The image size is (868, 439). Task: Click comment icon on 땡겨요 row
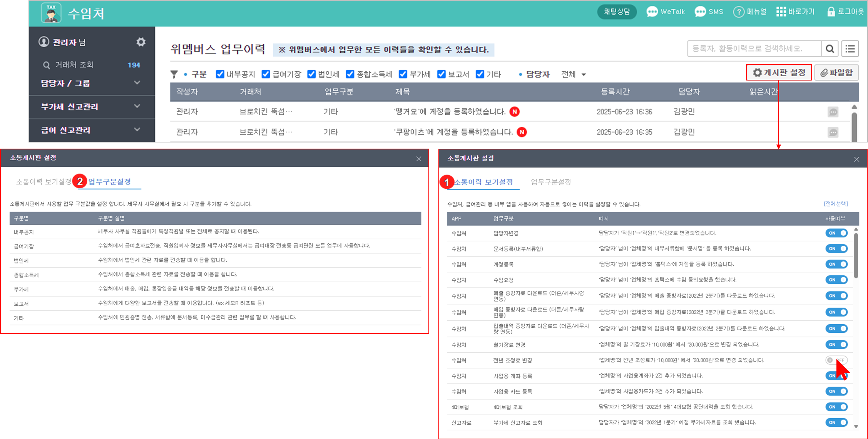click(833, 112)
